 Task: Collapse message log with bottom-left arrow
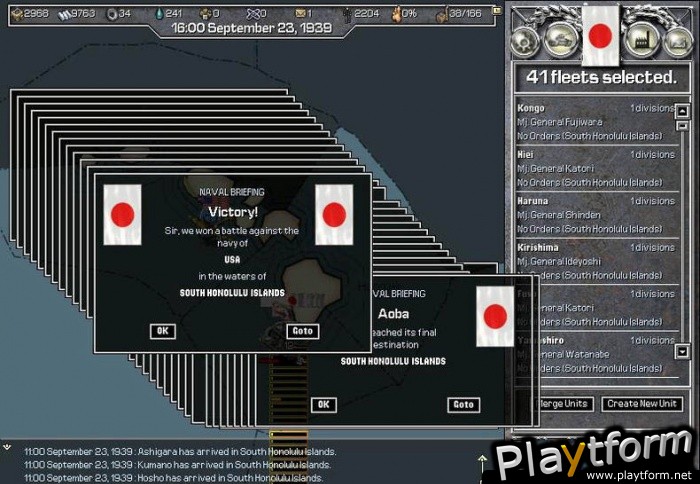[7, 446]
